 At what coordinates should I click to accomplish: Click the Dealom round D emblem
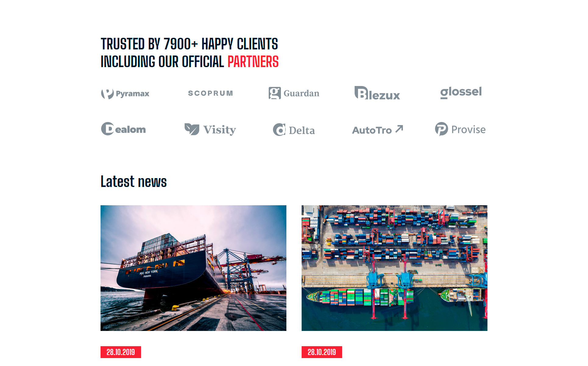(x=108, y=129)
